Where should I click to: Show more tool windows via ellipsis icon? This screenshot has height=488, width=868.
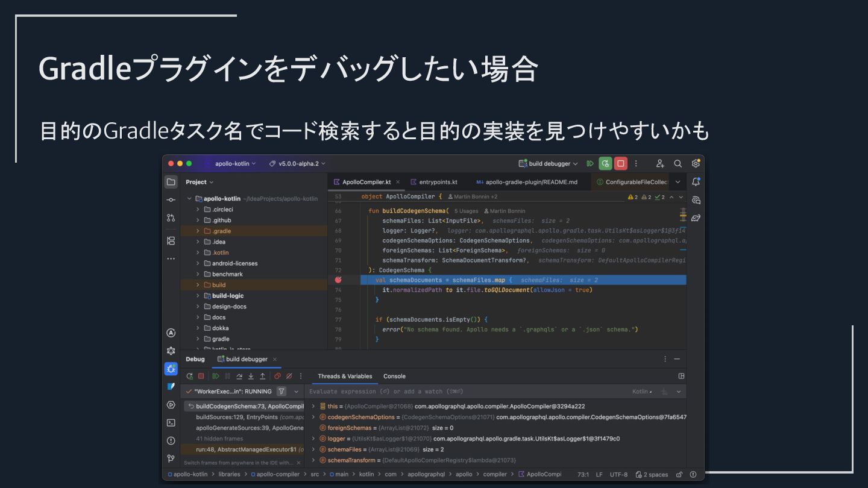point(171,259)
